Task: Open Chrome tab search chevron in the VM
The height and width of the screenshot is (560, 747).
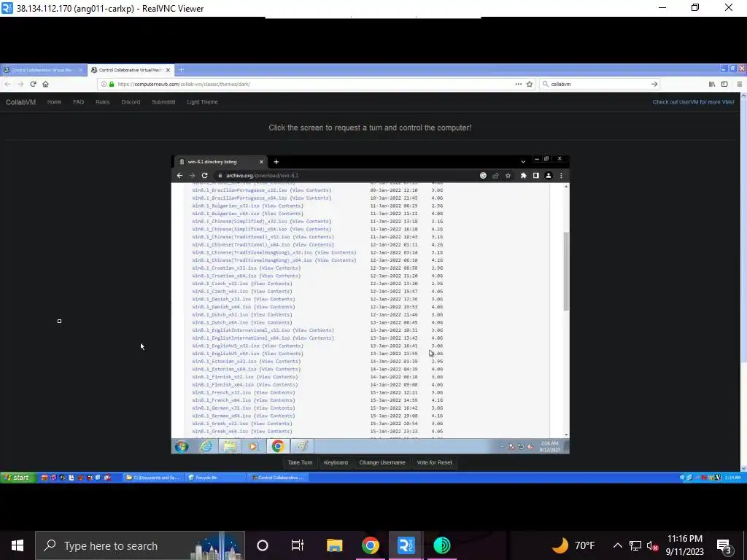Action: click(x=523, y=162)
